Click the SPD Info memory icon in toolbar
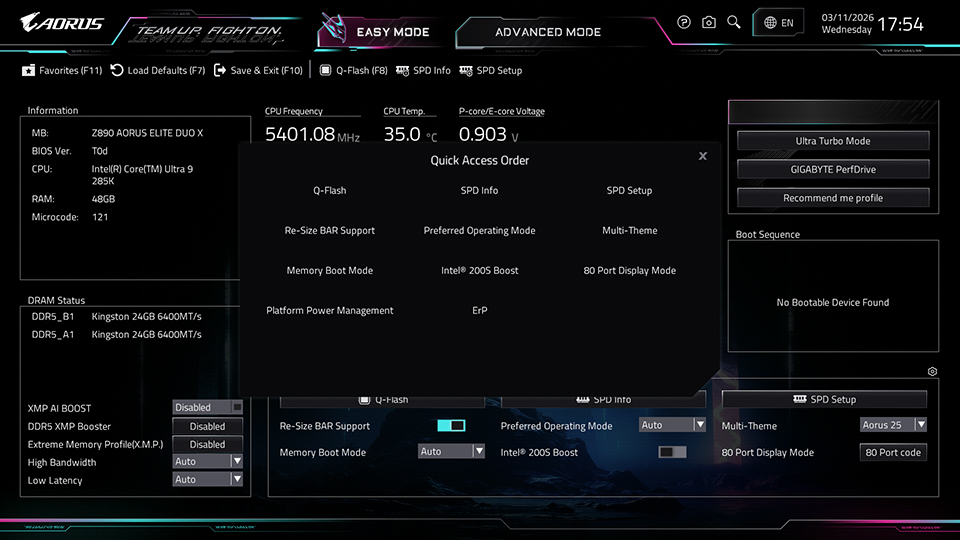The image size is (960, 540). pos(402,71)
